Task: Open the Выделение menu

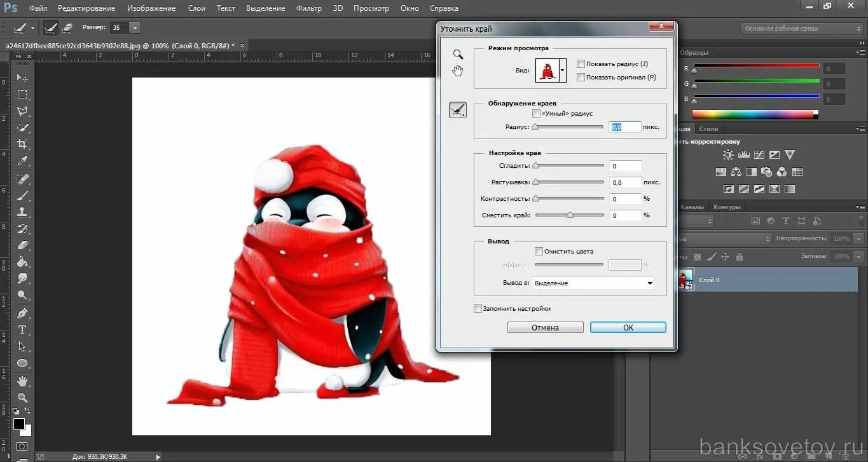Action: [266, 8]
